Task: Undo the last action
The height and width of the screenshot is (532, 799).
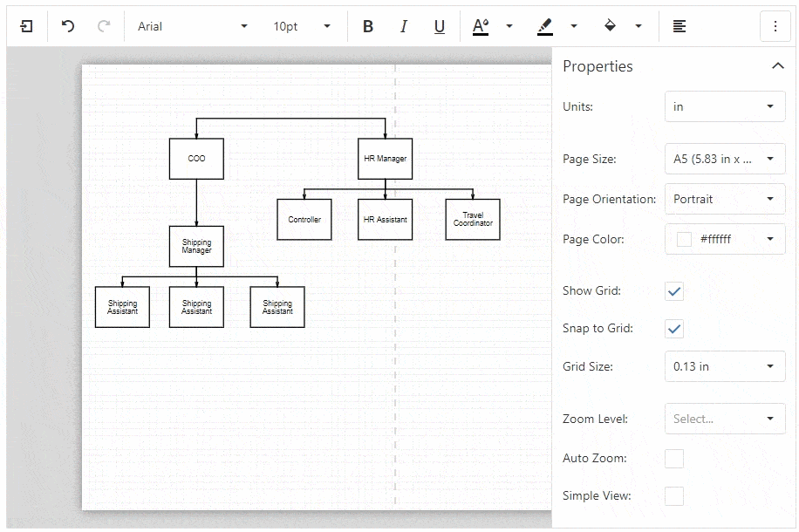Action: point(68,26)
